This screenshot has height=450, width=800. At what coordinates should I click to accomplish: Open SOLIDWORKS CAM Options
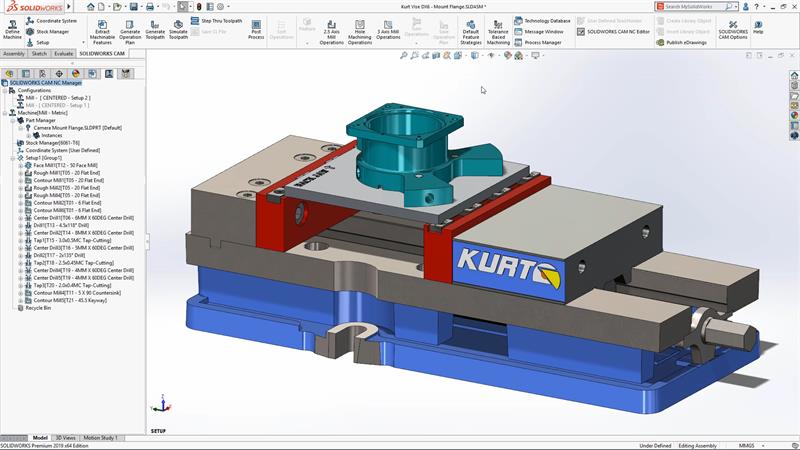tap(733, 30)
